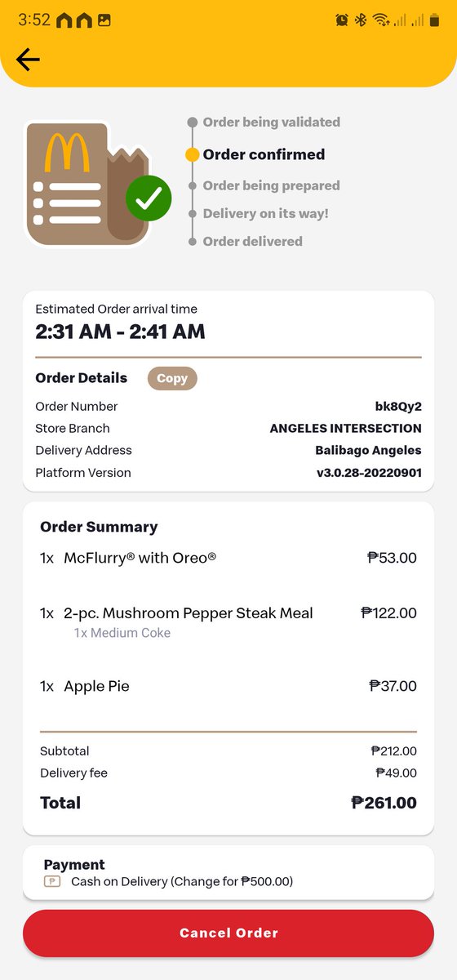The image size is (457, 980).
Task: Tap the Bluetooth status bar icon
Action: point(361,20)
